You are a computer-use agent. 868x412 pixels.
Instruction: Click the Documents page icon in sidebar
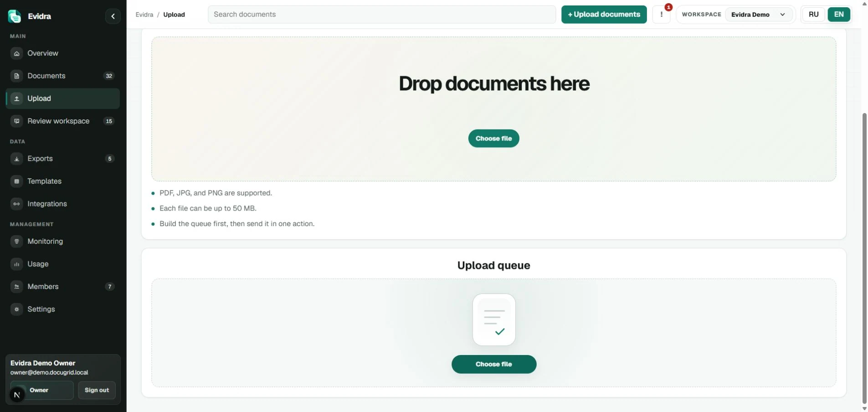click(17, 76)
